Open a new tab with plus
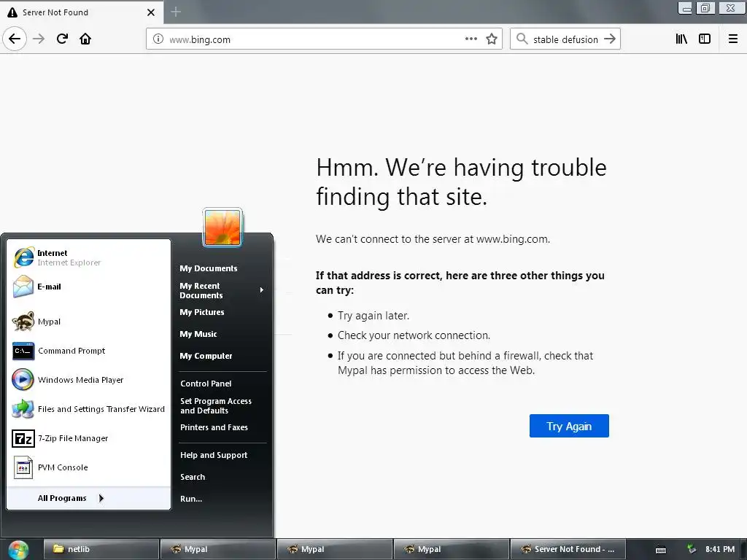Viewport: 747px width, 560px height. pyautogui.click(x=176, y=12)
